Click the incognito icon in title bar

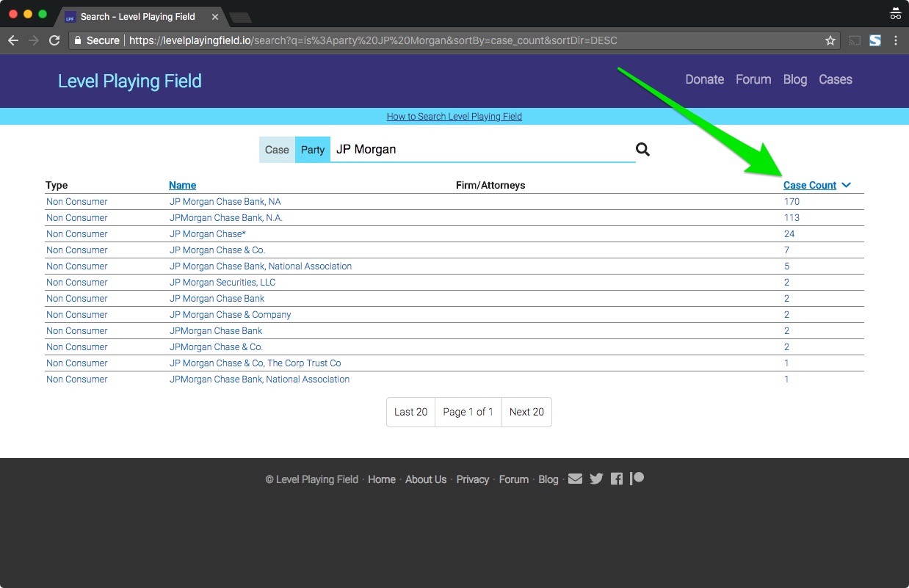(895, 13)
